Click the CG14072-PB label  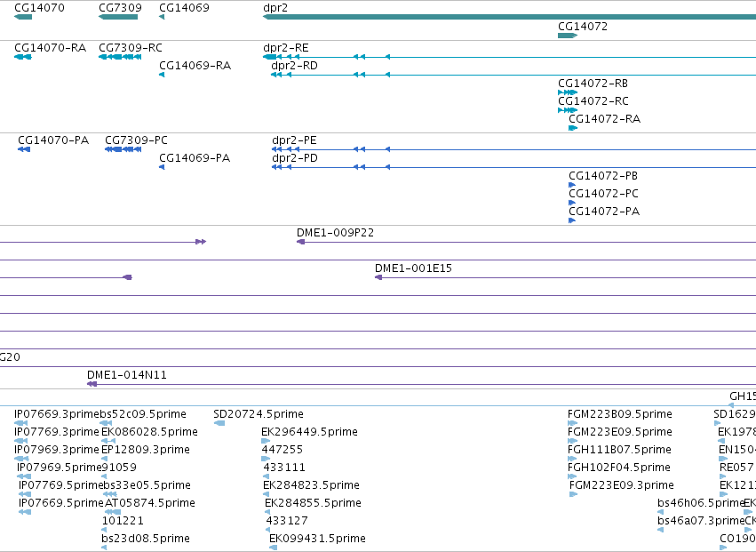pos(603,176)
